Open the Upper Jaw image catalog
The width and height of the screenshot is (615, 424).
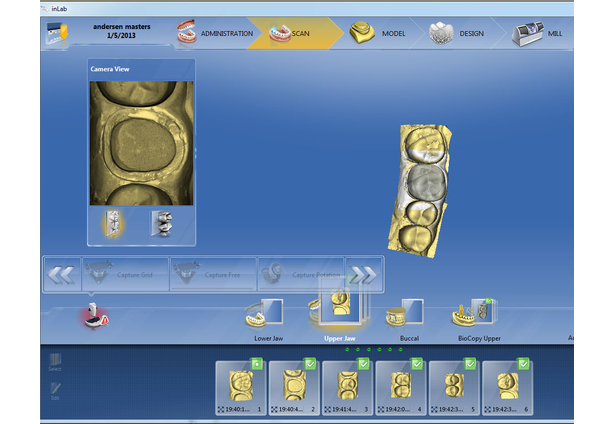click(x=338, y=308)
